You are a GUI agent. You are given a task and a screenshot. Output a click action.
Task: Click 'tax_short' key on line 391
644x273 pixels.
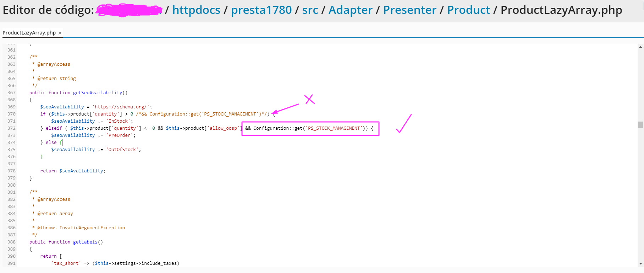tap(66, 263)
